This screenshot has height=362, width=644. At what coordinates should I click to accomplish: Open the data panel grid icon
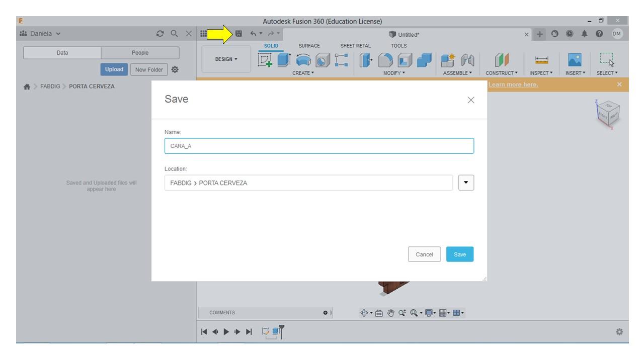coord(203,34)
